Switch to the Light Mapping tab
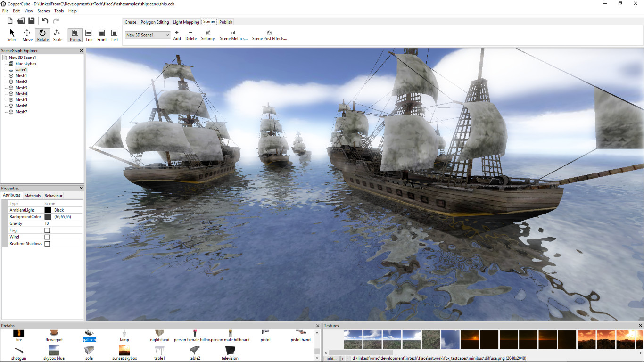 click(186, 22)
